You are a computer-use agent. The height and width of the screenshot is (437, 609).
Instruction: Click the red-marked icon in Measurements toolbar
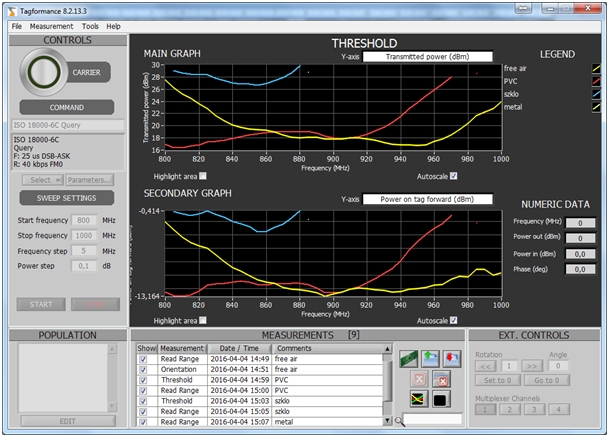[453, 358]
